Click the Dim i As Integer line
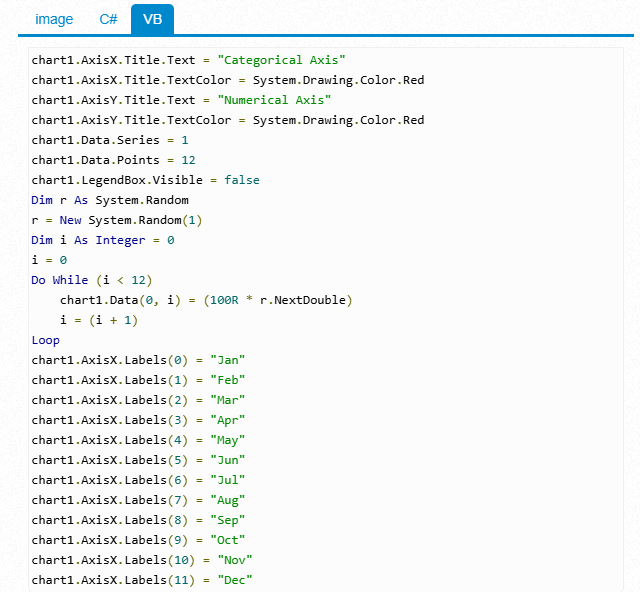The width and height of the screenshot is (640, 592). 103,240
